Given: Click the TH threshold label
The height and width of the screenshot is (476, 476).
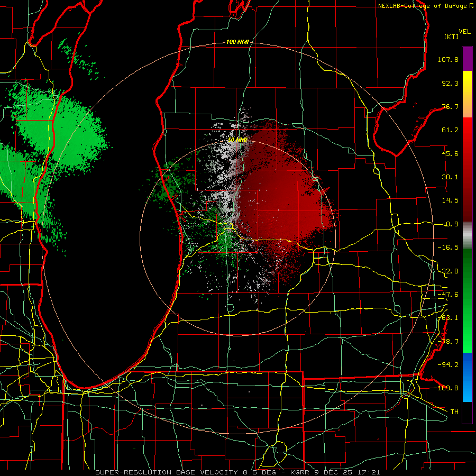Looking at the screenshot, I should click(x=454, y=412).
